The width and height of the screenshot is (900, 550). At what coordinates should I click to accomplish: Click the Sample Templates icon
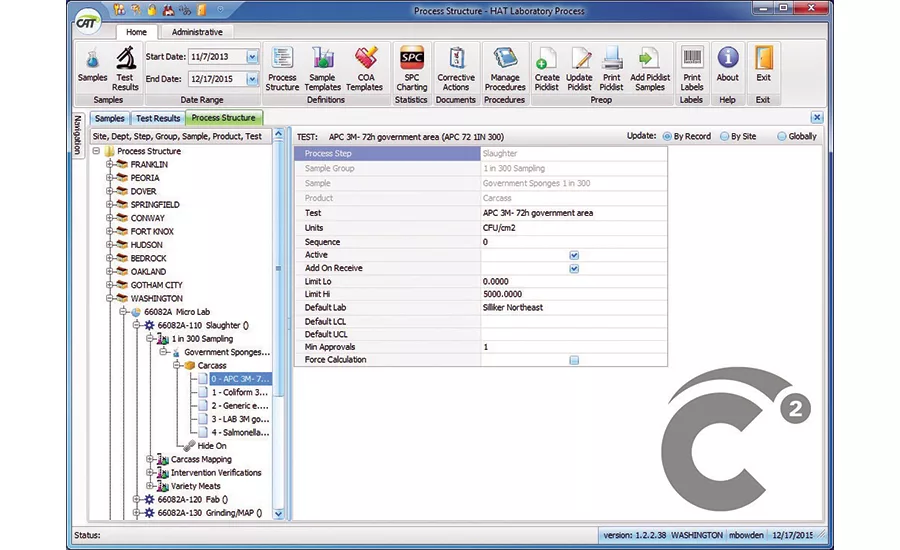322,65
